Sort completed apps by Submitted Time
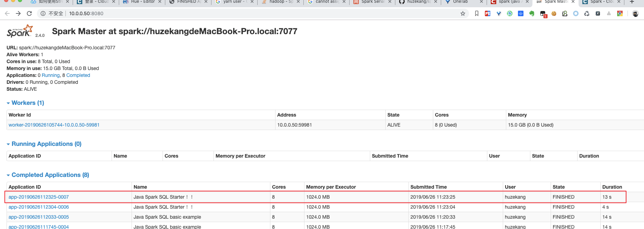 (428, 187)
